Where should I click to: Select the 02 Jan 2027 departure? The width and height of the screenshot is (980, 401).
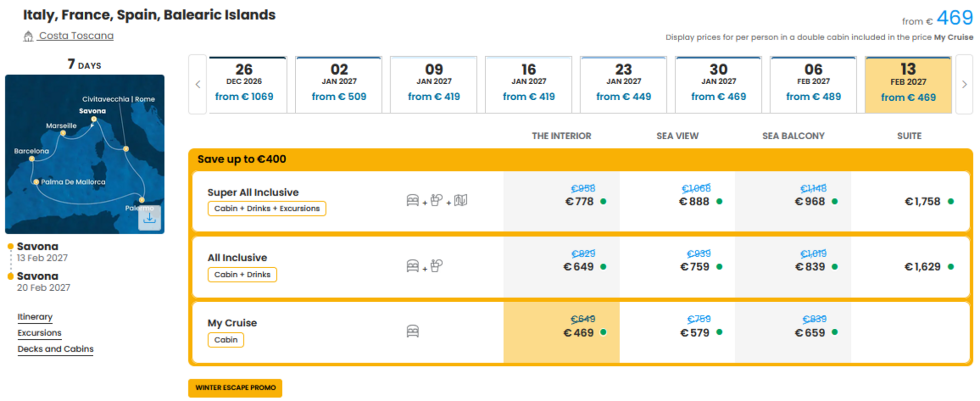339,84
